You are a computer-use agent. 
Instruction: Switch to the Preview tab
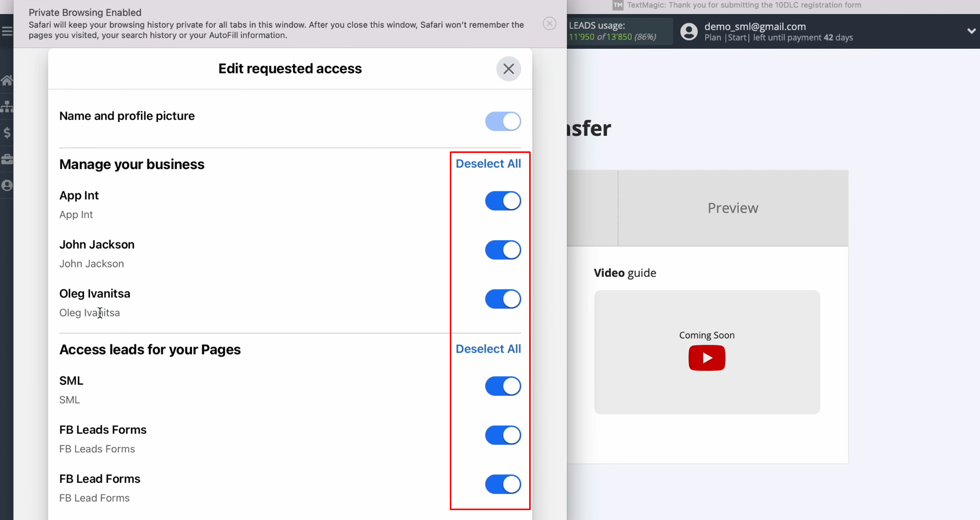733,208
